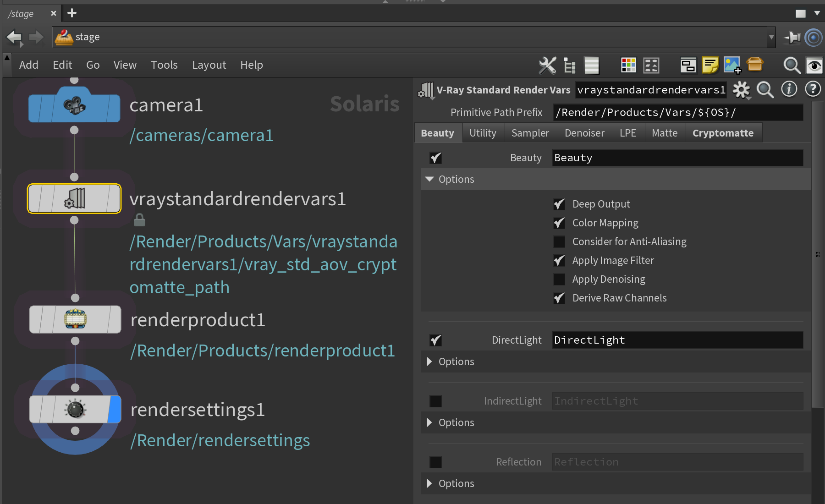Uncheck Derive Raw Channels
Viewport: 825px width, 504px height.
click(x=559, y=298)
